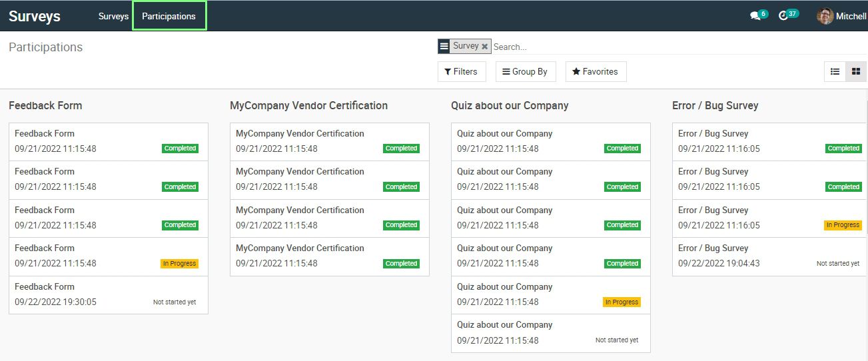Open the Surveys menu item
This screenshot has height=361, width=868.
113,16
